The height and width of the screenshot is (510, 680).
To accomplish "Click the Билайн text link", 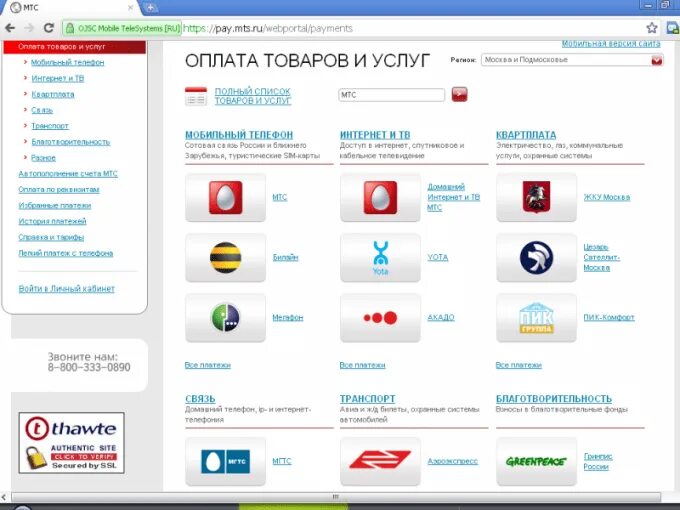I will pyautogui.click(x=285, y=258).
